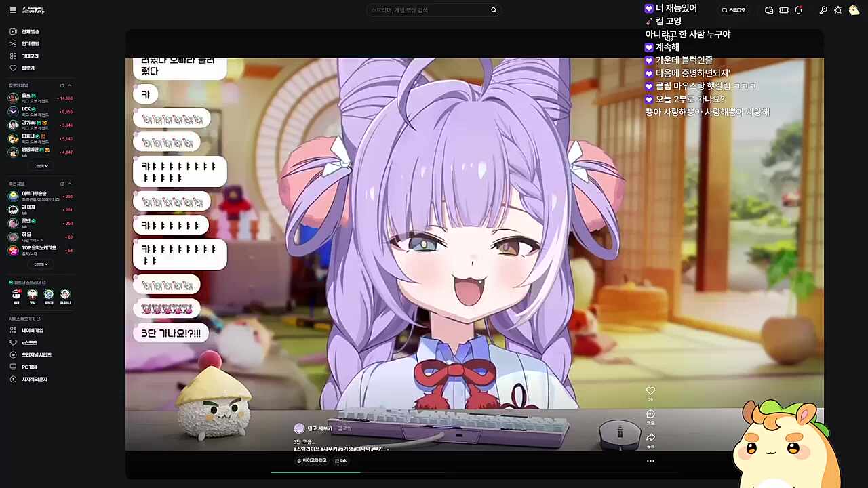Image resolution: width=868 pixels, height=488 pixels.
Task: Select the second partner streamer avatar
Action: point(33,294)
